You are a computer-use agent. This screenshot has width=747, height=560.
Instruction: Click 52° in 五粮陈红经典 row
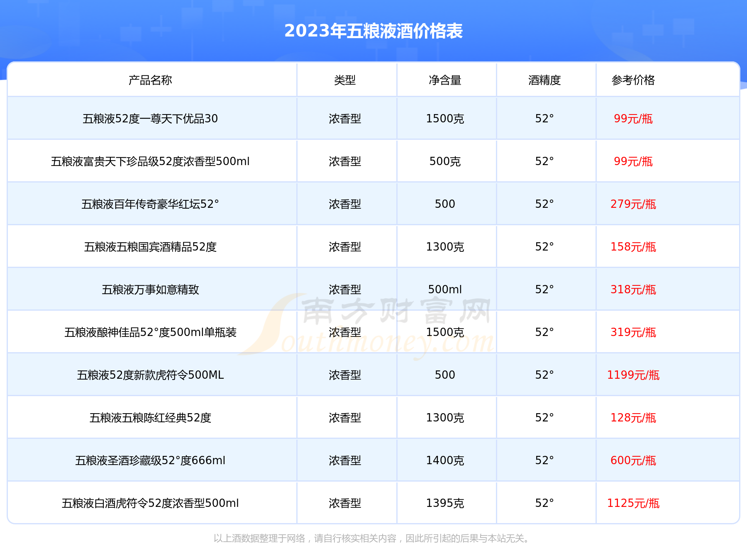click(x=544, y=418)
